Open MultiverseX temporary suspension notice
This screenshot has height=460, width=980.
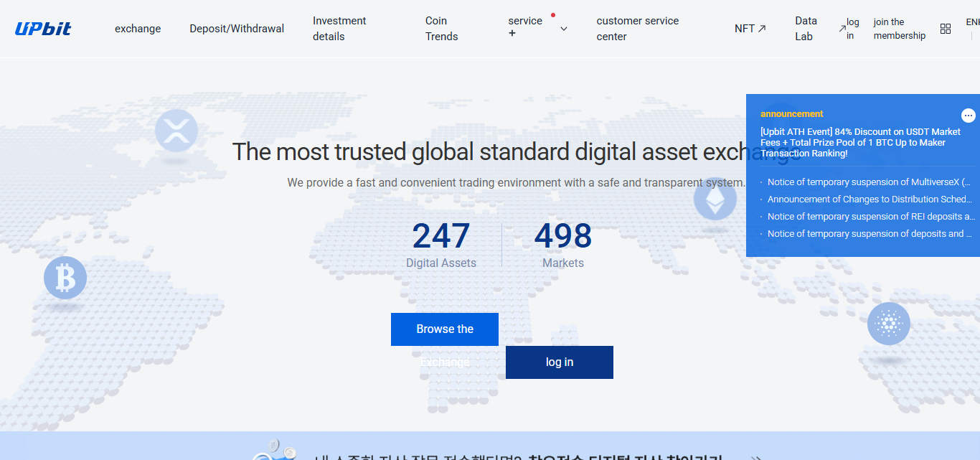pos(868,182)
